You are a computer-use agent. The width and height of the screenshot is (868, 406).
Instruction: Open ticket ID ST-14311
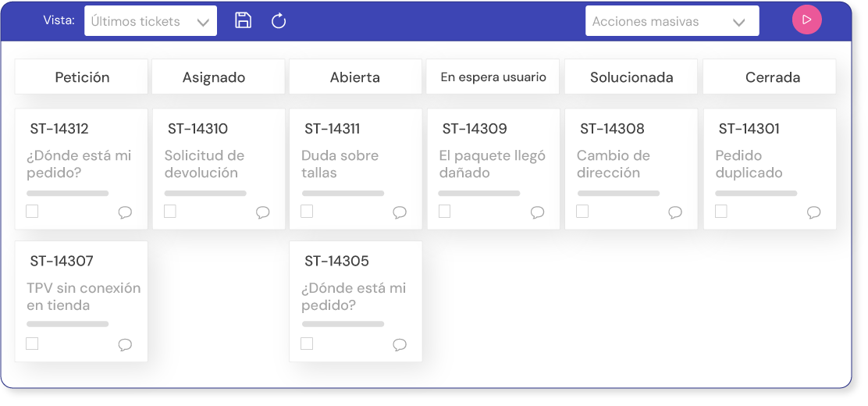click(333, 129)
